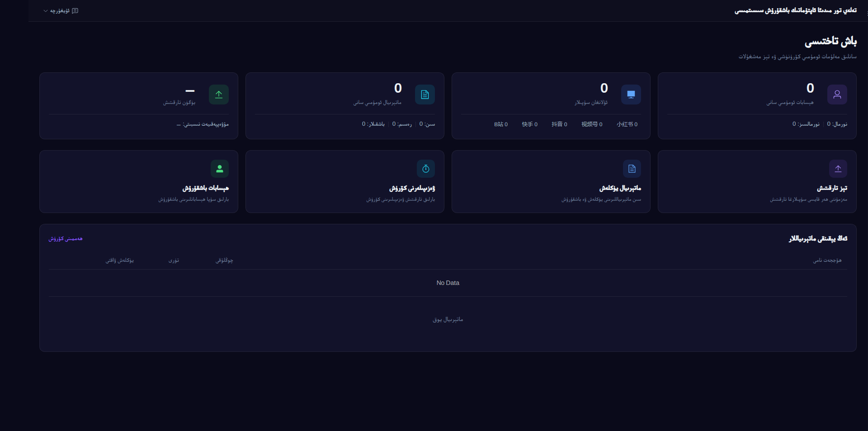Click the document icon in total materials card
The image size is (868, 431).
tap(425, 95)
